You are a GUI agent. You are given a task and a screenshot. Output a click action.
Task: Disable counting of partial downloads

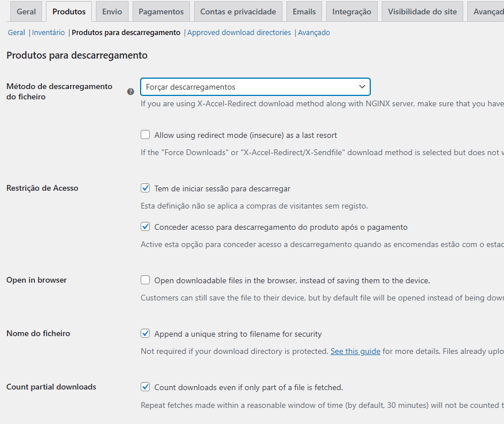click(145, 387)
